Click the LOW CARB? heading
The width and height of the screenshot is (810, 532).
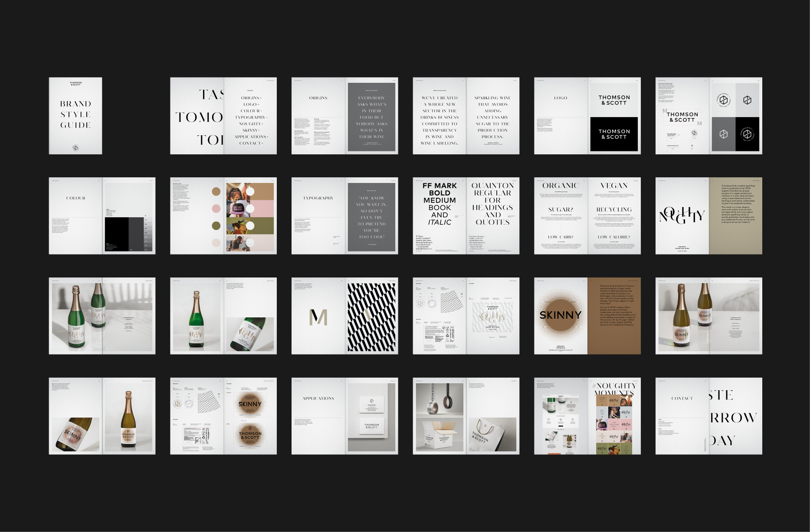click(x=561, y=237)
